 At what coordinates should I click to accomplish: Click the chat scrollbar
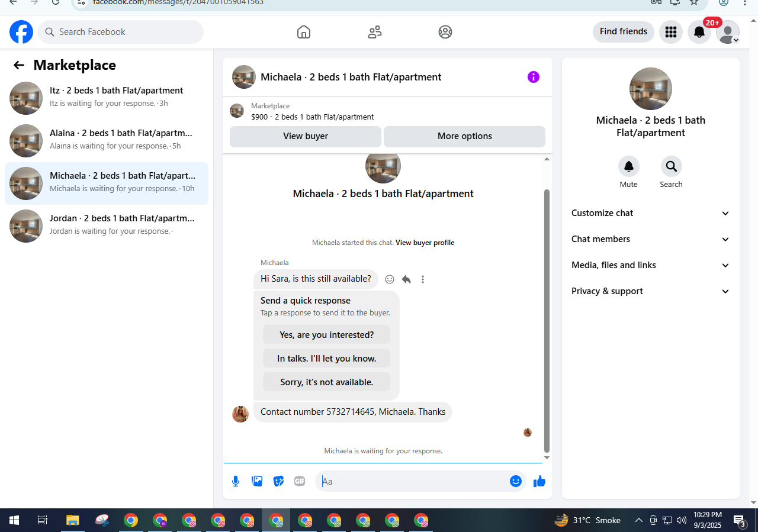point(547,320)
